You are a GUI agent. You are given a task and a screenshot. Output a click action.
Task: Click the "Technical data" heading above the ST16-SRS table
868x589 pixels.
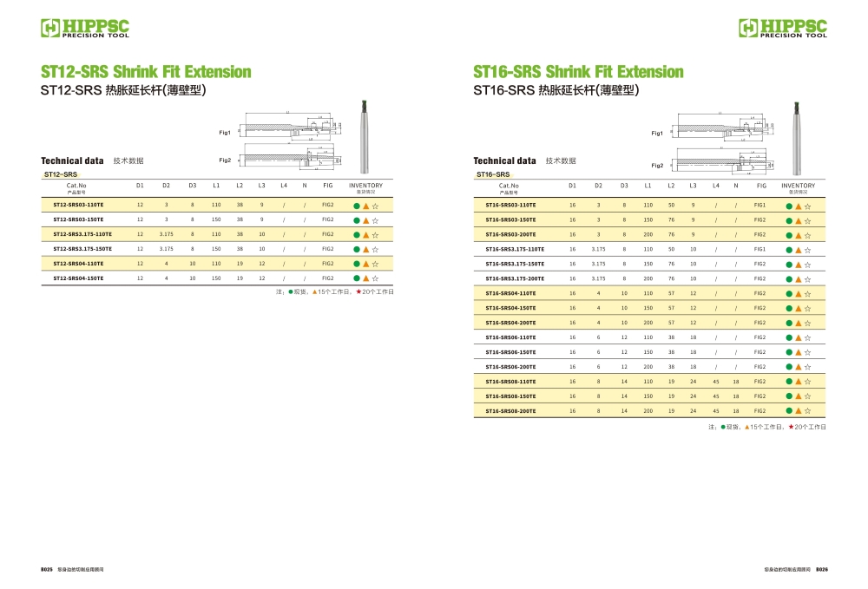(504, 161)
